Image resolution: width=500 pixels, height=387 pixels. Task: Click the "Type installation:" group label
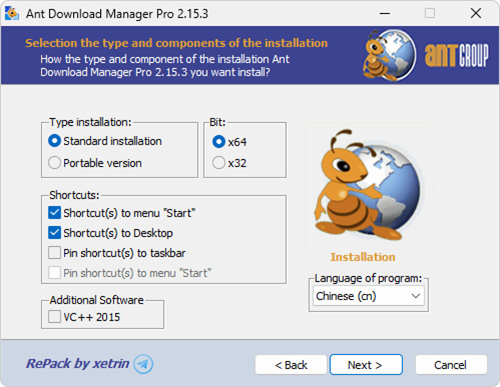click(90, 122)
